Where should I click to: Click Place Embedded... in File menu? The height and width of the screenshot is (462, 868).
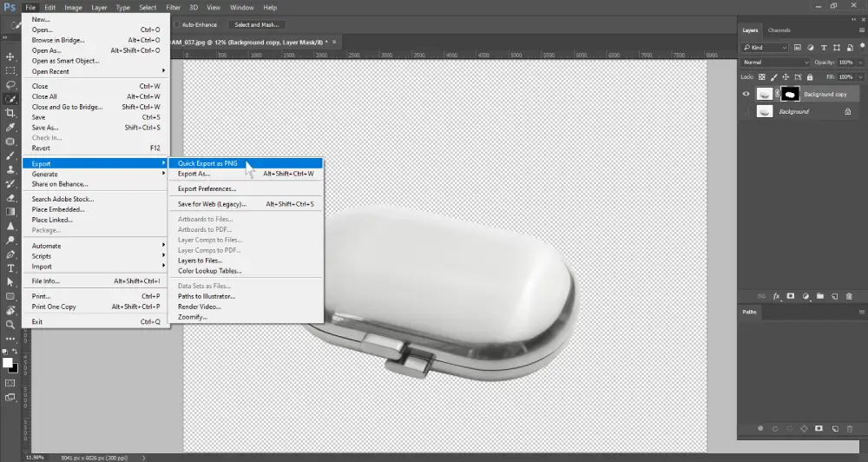pyautogui.click(x=95, y=209)
